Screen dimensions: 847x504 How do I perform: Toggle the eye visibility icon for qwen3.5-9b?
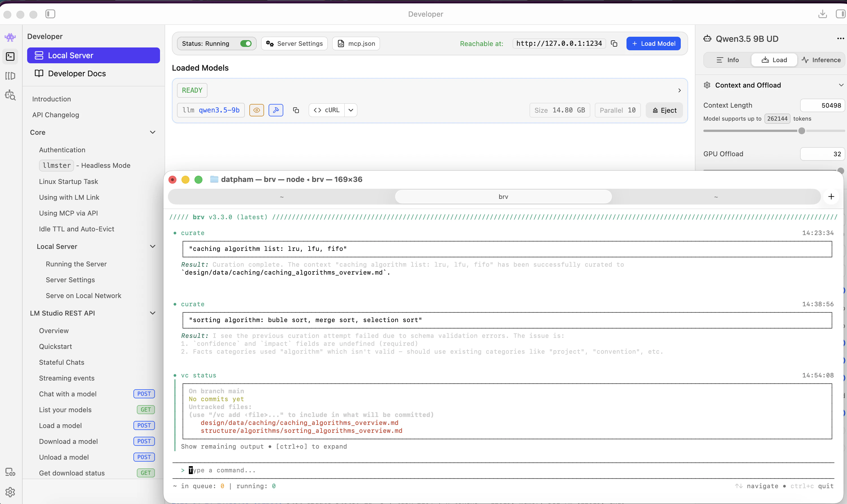pos(256,110)
